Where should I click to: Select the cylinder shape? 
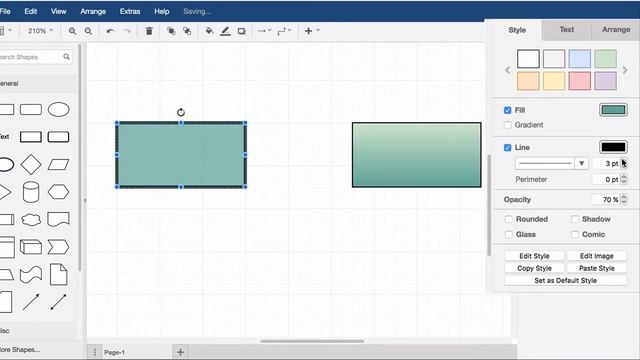[31, 192]
